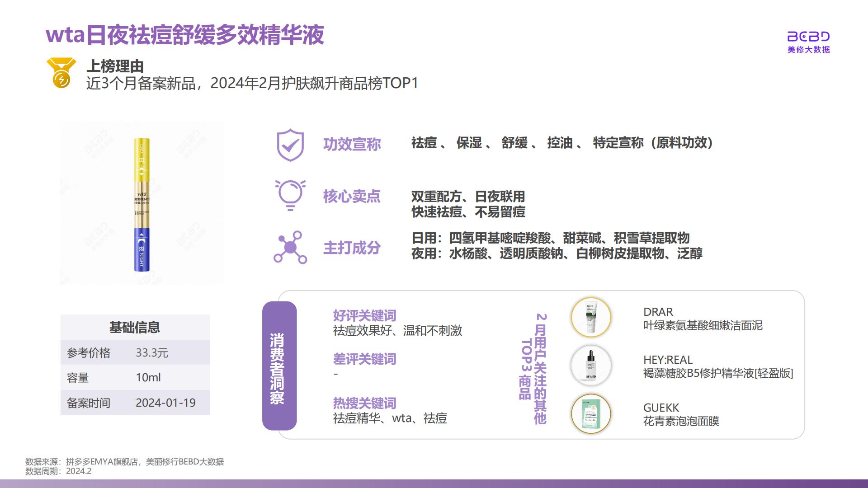Click the text 2024年2月护肤飙升商品榜TOP1
This screenshot has height=488, width=868.
314,83
